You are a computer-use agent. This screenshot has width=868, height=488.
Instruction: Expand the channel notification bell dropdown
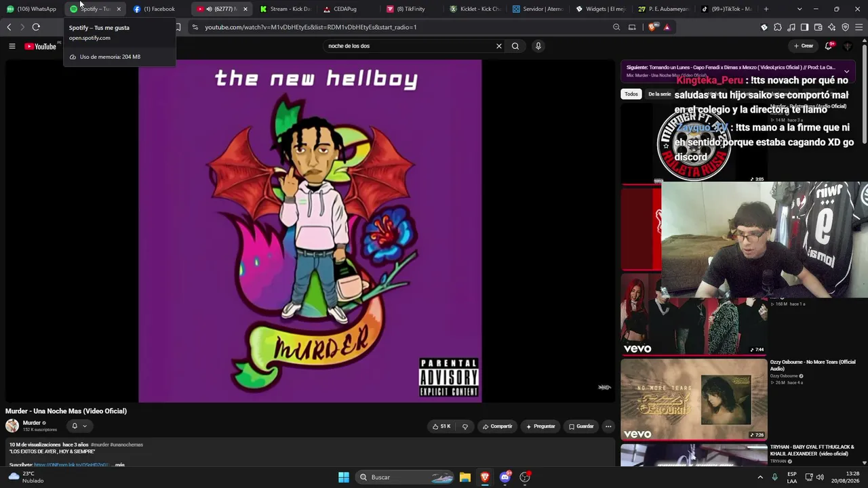79,426
